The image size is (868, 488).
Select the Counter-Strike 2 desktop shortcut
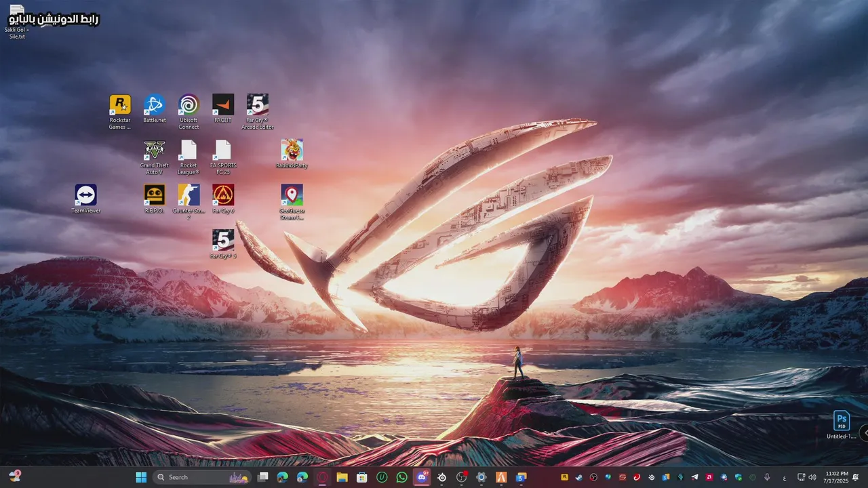point(189,202)
